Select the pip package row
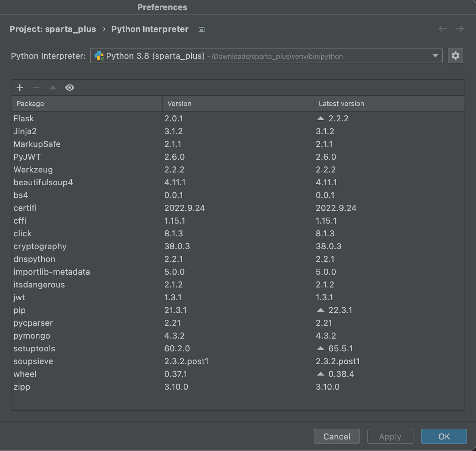The image size is (476, 451). click(x=238, y=310)
